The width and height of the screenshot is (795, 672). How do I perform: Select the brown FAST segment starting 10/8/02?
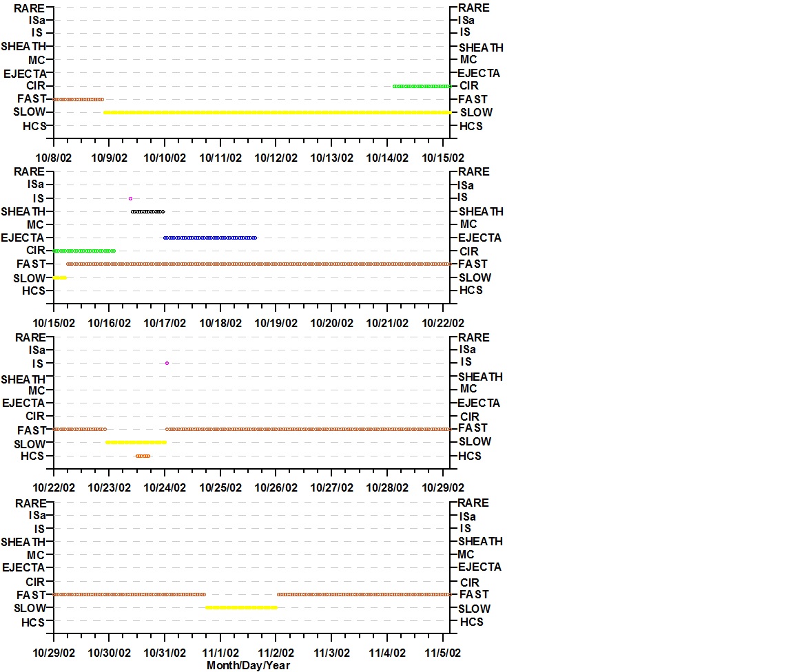(x=78, y=99)
